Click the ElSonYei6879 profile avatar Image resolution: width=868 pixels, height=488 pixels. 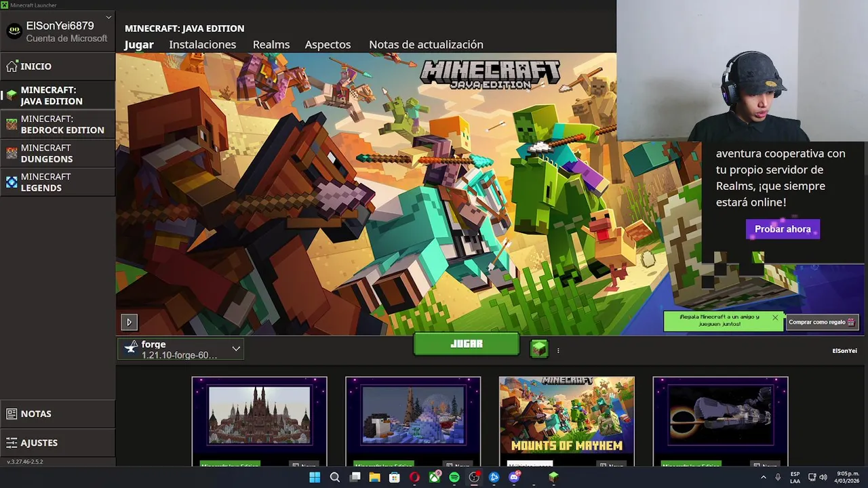tap(14, 31)
